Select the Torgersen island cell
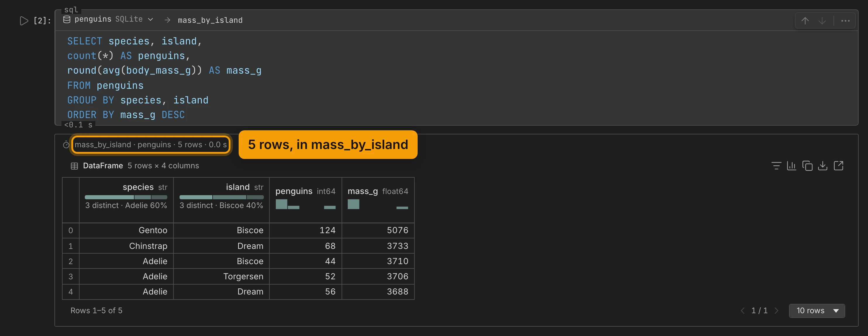The width and height of the screenshot is (868, 336). point(221,276)
